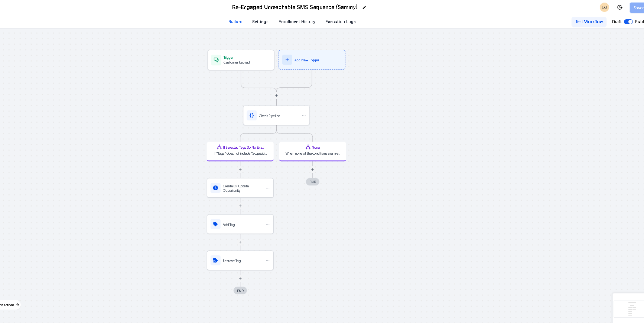
Task: Click the Create Or Update Opportunity dollar icon
Action: click(215, 188)
